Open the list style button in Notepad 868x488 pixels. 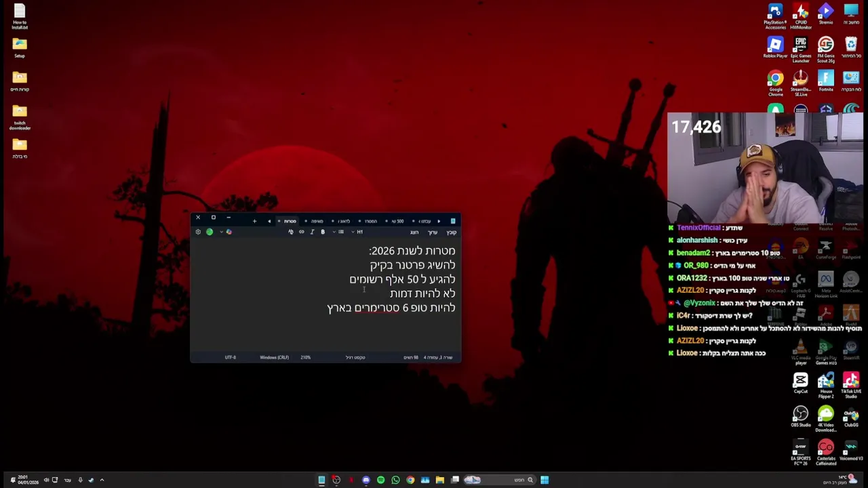[x=341, y=232]
